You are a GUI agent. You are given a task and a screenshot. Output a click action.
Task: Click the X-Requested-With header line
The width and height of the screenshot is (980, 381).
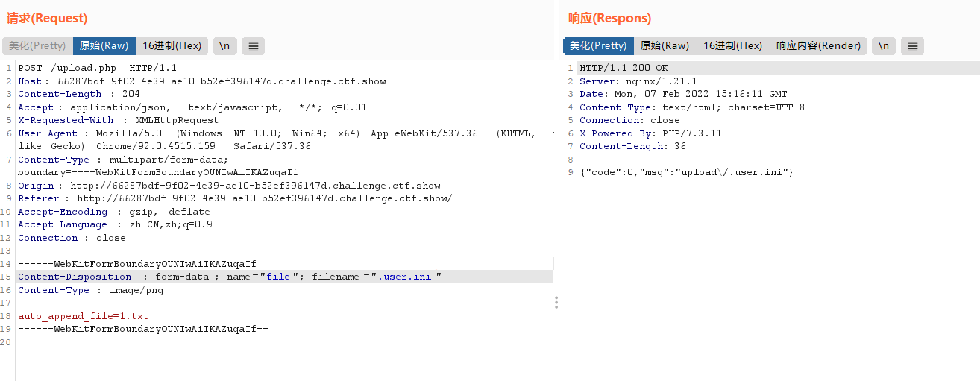[x=119, y=120]
